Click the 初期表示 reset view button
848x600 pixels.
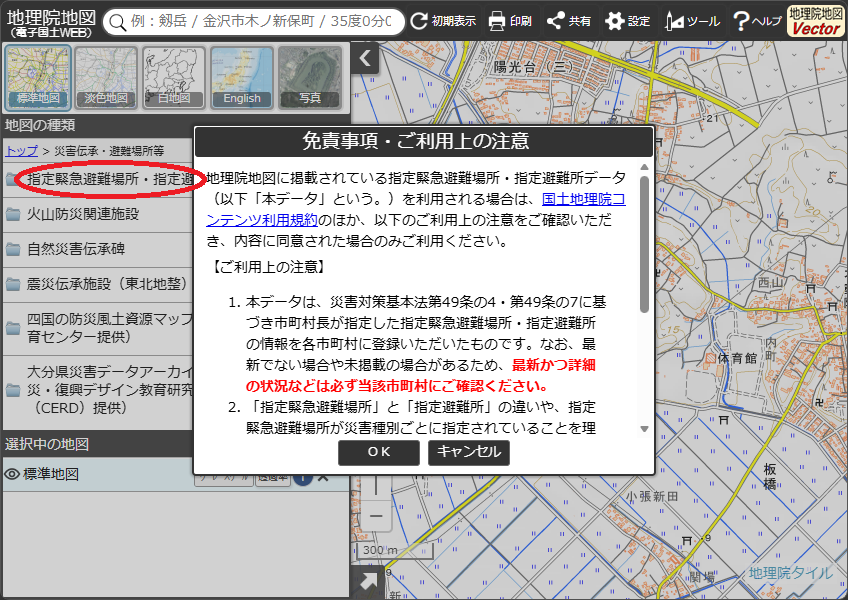pos(443,21)
